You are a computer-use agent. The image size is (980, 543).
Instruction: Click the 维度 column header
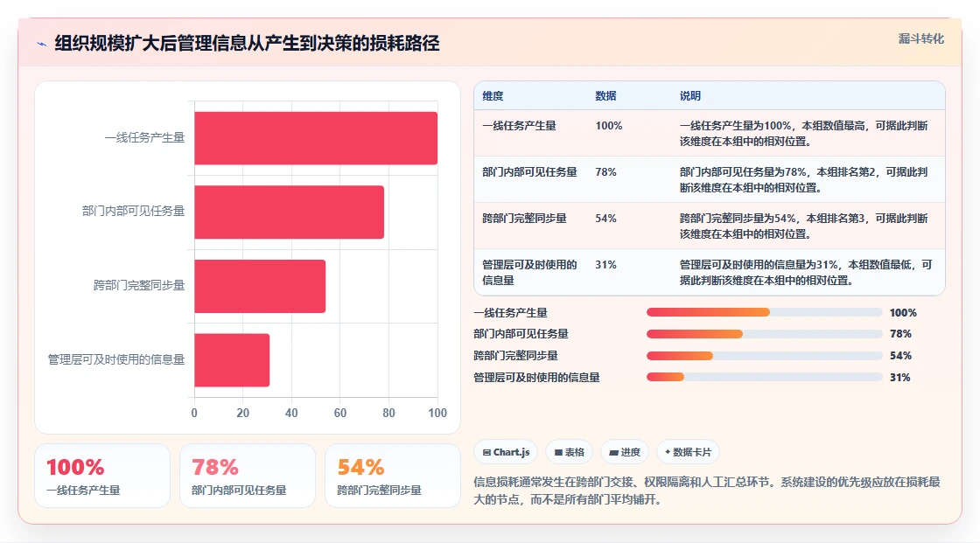(493, 95)
